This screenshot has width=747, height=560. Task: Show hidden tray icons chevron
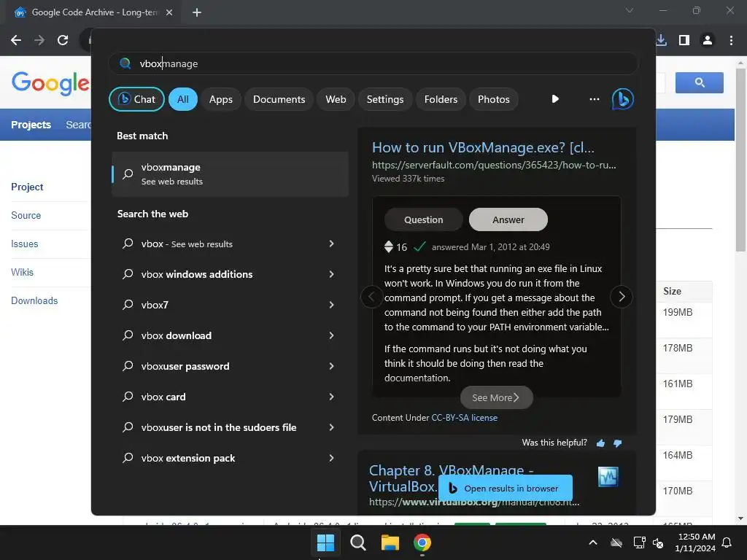pos(593,542)
